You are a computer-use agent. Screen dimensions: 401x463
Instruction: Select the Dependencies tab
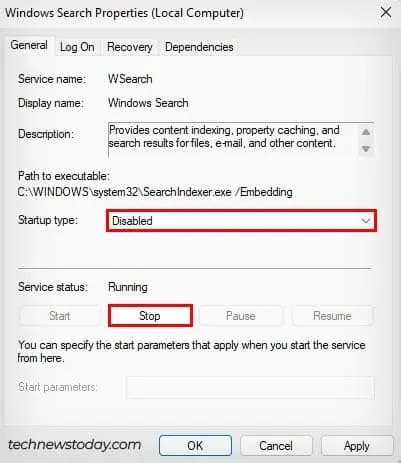coord(199,47)
